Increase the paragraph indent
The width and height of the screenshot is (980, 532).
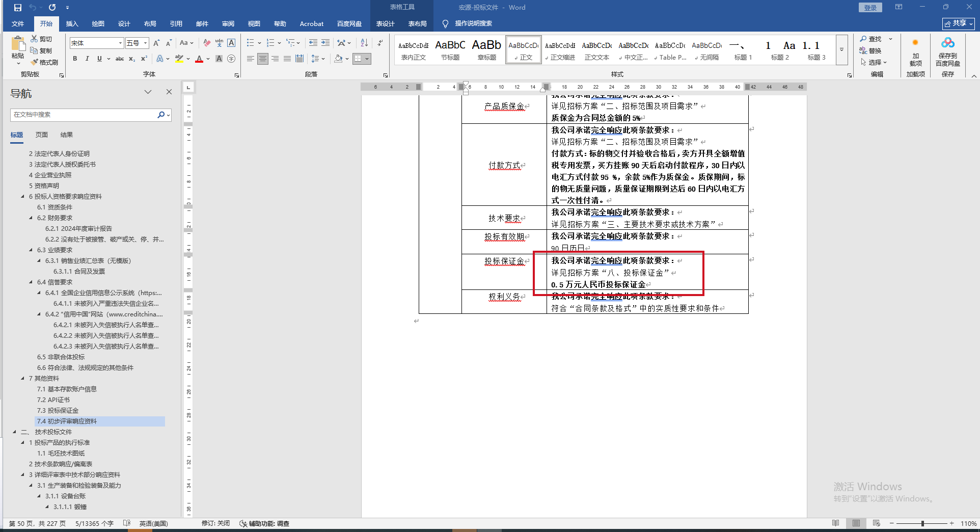(x=325, y=43)
